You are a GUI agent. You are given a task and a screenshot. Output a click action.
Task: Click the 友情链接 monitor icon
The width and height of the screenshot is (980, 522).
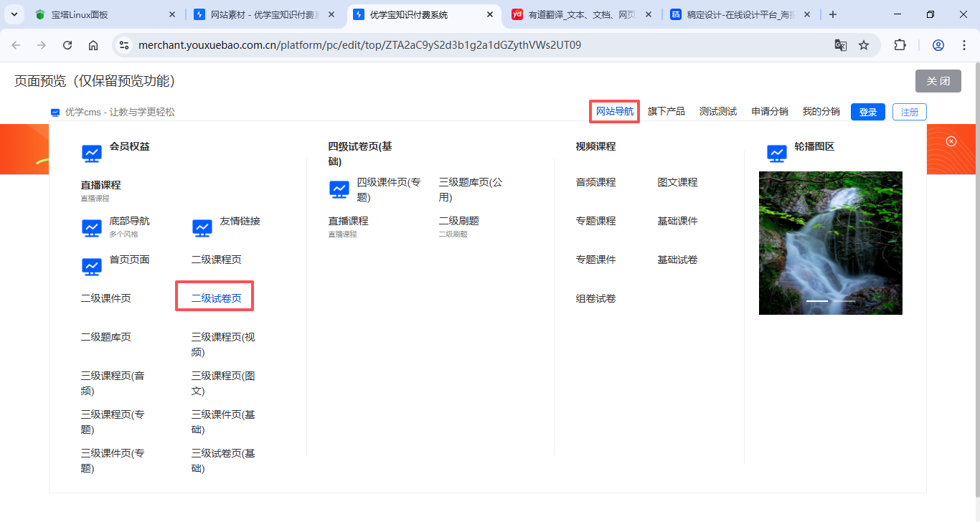(202, 227)
